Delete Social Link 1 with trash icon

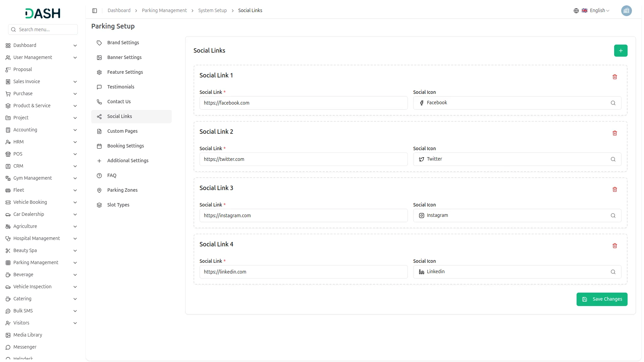(x=614, y=77)
